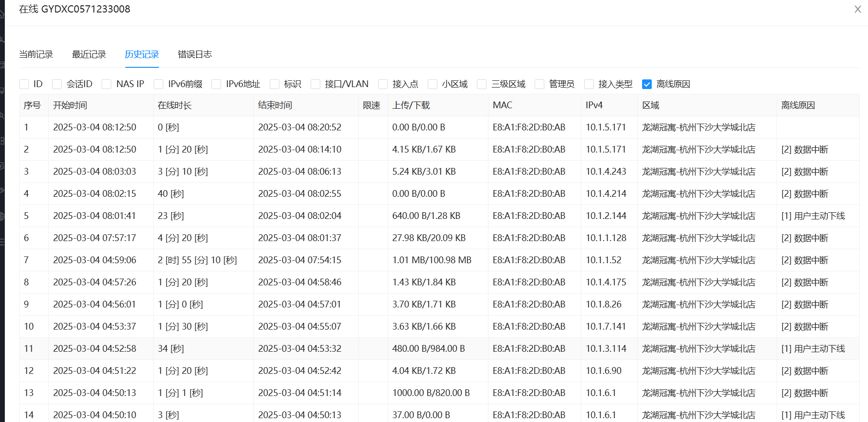Tick the 接入类型 checkbox
Viewport: 868px width, 422px height.
click(x=589, y=84)
